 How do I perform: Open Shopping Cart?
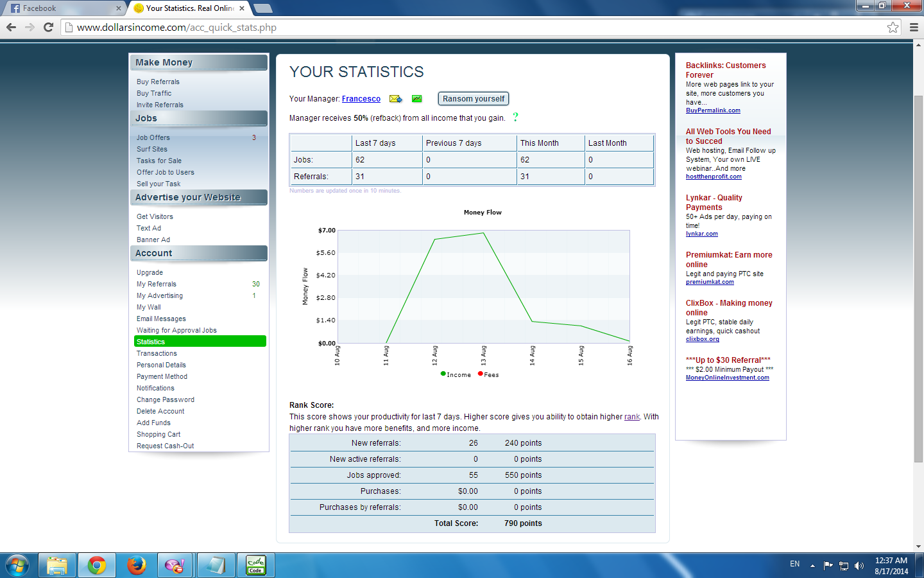(x=158, y=434)
